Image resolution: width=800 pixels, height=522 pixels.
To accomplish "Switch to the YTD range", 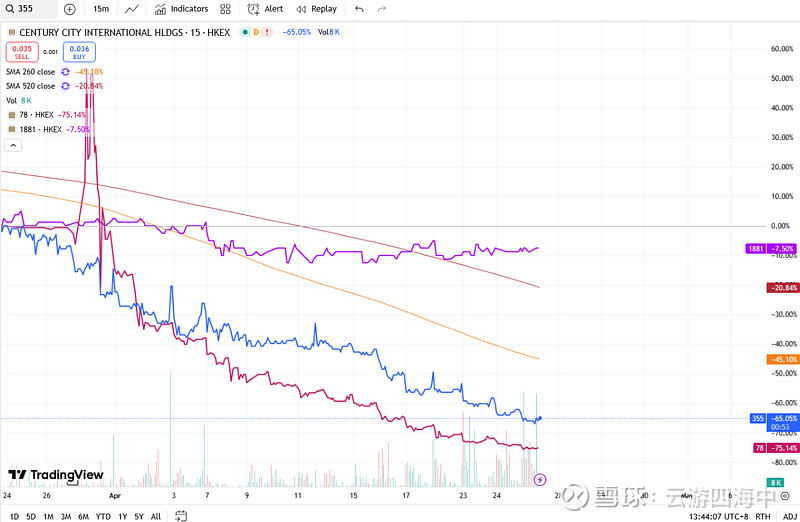I will tap(103, 516).
